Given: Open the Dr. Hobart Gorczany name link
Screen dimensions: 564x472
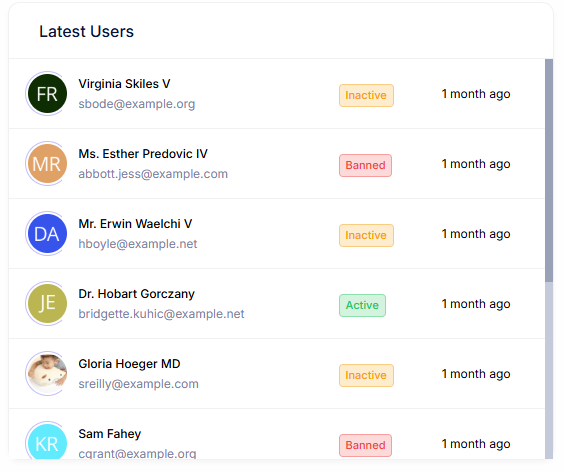Looking at the screenshot, I should pyautogui.click(x=137, y=294).
